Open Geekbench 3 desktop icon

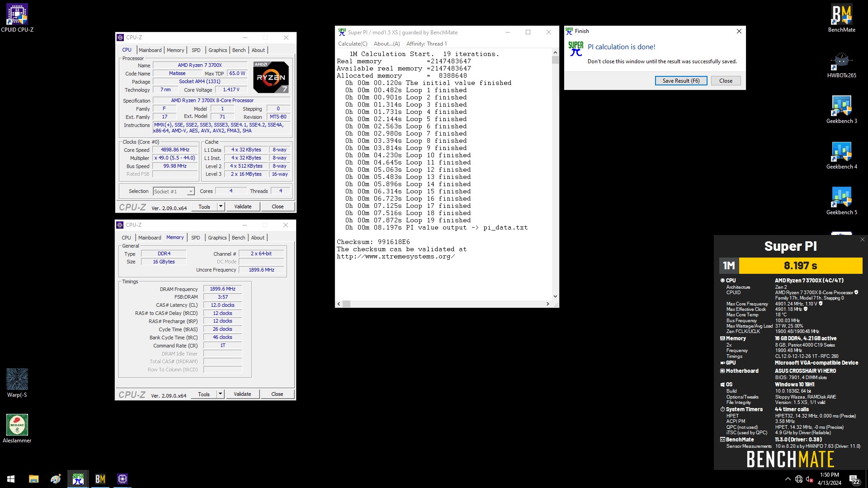click(x=841, y=110)
